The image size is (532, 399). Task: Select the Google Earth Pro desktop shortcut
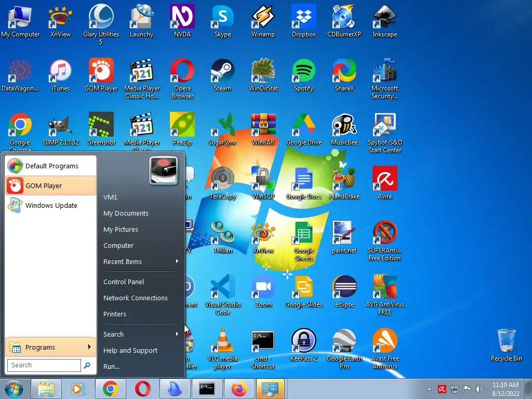(x=344, y=349)
